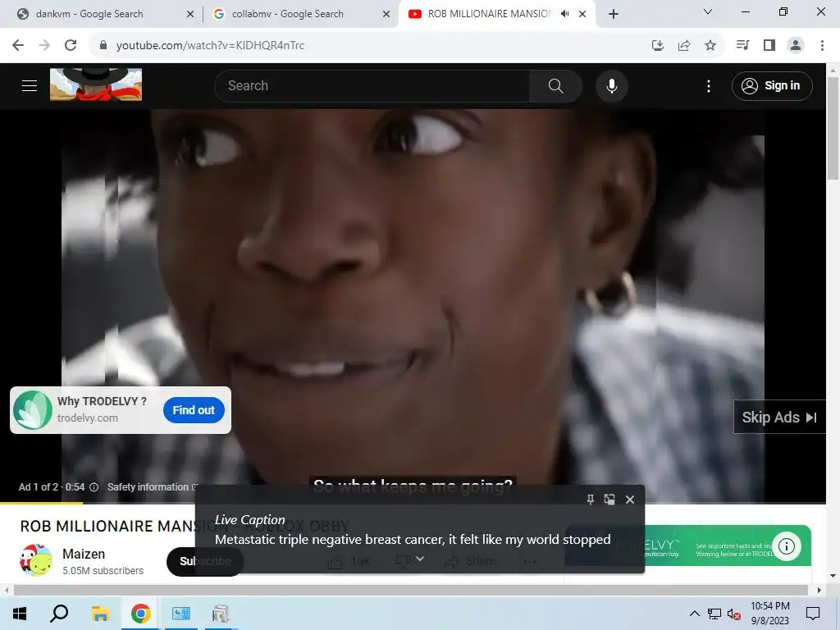The width and height of the screenshot is (840, 630).
Task: Bookmark this page with the star icon
Action: tap(710, 45)
